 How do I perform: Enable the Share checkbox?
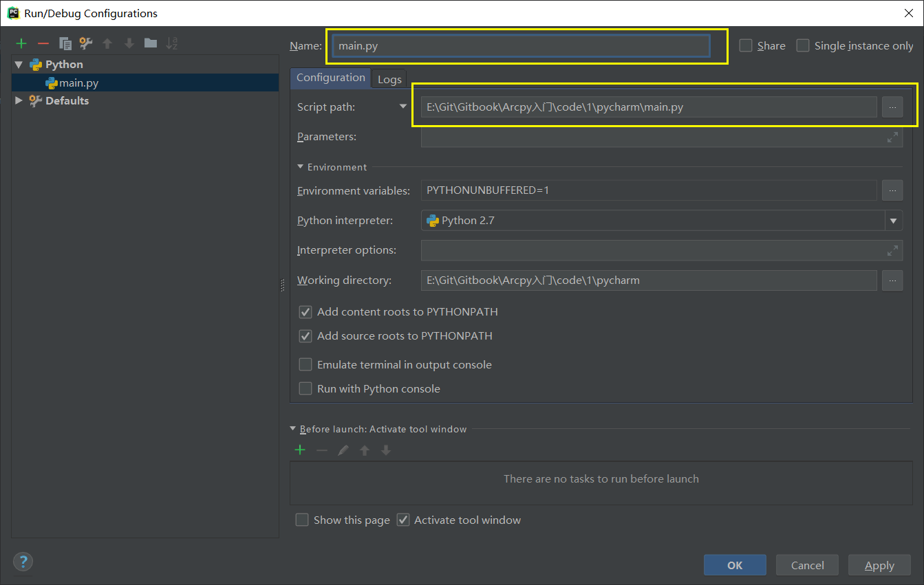(x=746, y=45)
